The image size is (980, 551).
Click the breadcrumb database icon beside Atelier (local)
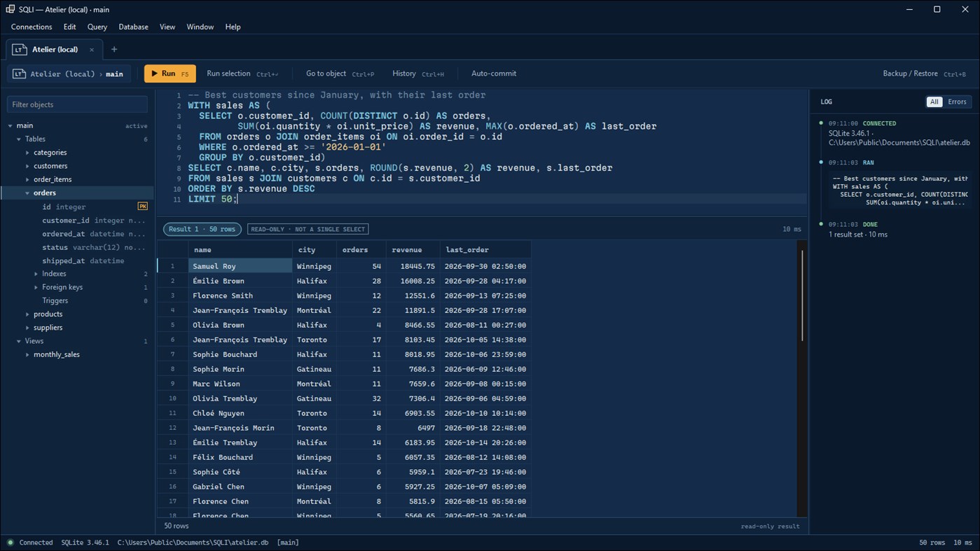tap(19, 74)
